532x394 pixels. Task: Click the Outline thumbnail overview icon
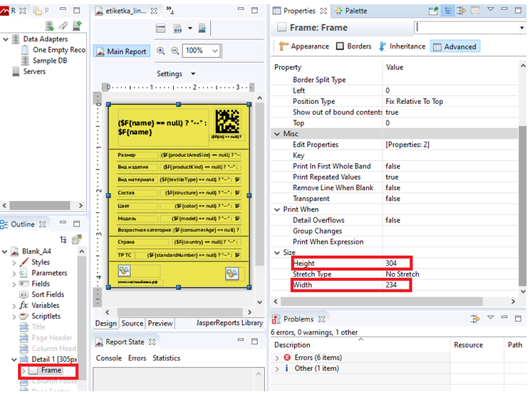coord(77,240)
